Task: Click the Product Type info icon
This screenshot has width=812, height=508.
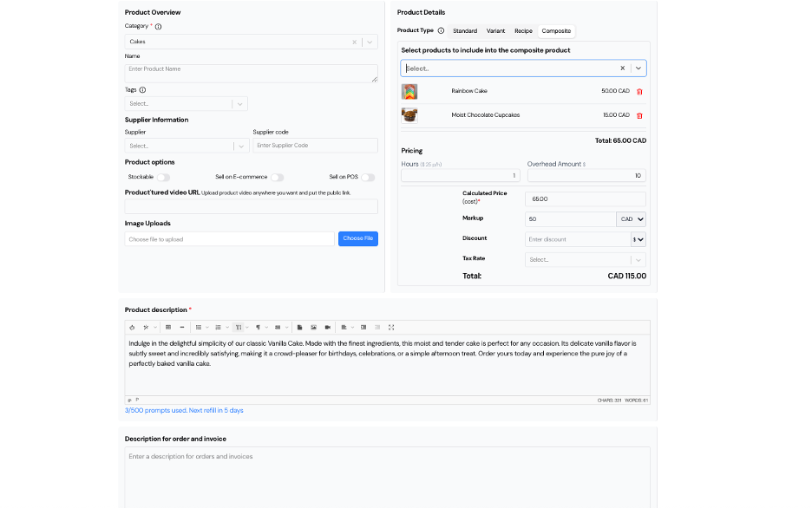Action: click(441, 30)
